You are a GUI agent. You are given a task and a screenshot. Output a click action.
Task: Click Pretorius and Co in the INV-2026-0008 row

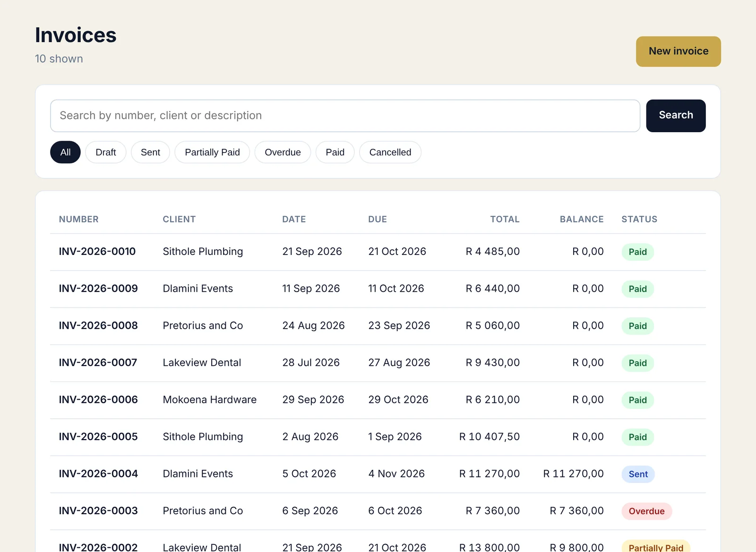(203, 326)
